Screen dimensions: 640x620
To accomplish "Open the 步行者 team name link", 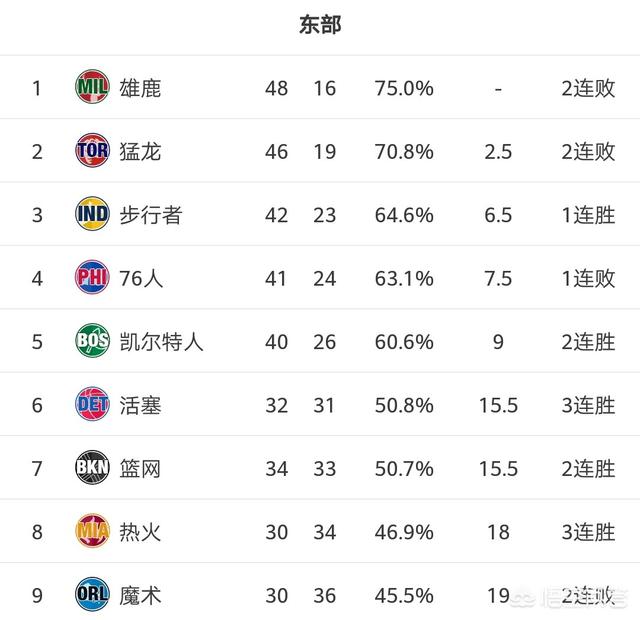I will pyautogui.click(x=151, y=215).
